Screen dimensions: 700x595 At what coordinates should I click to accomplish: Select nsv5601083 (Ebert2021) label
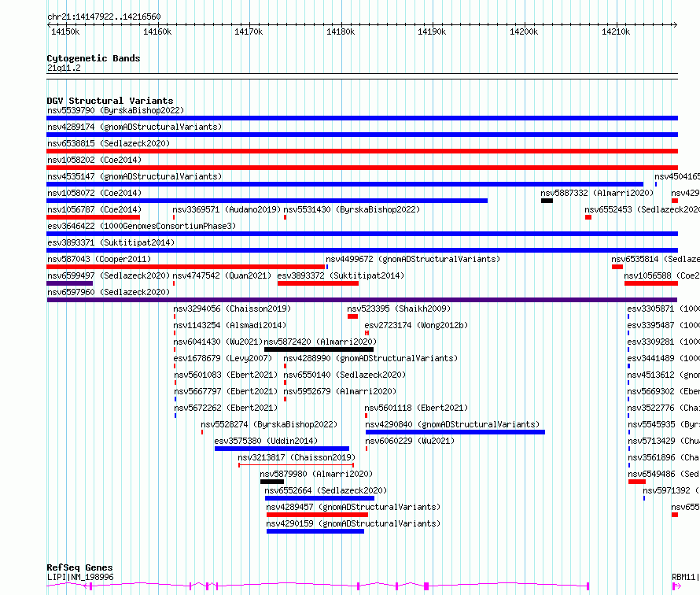click(226, 375)
